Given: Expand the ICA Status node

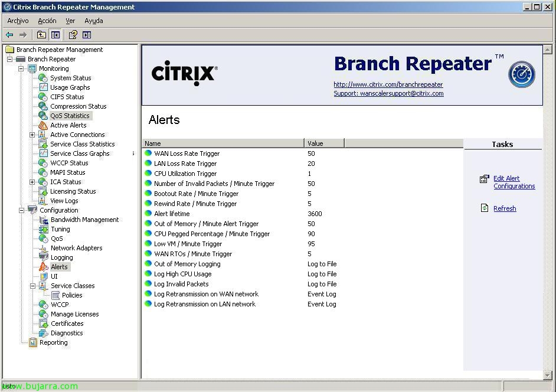Looking at the screenshot, I should 32,182.
